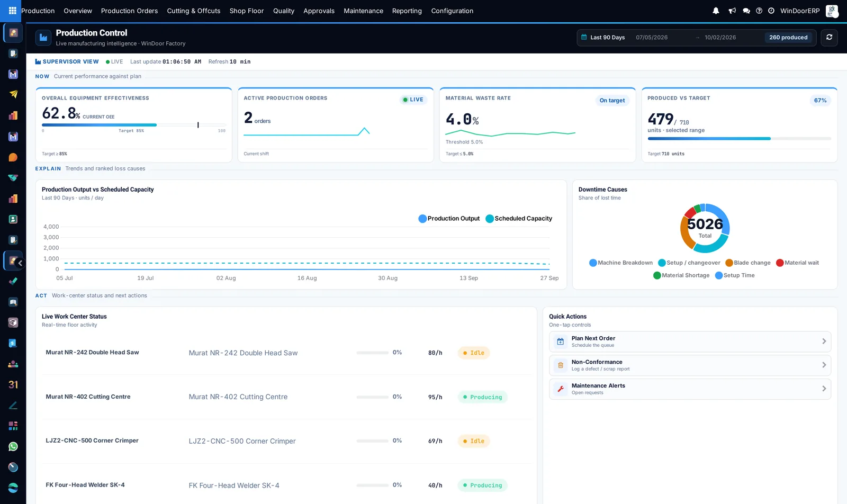Viewport: 847px width, 504px height.
Task: Open the dollar invoice app
Action: click(x=13, y=343)
